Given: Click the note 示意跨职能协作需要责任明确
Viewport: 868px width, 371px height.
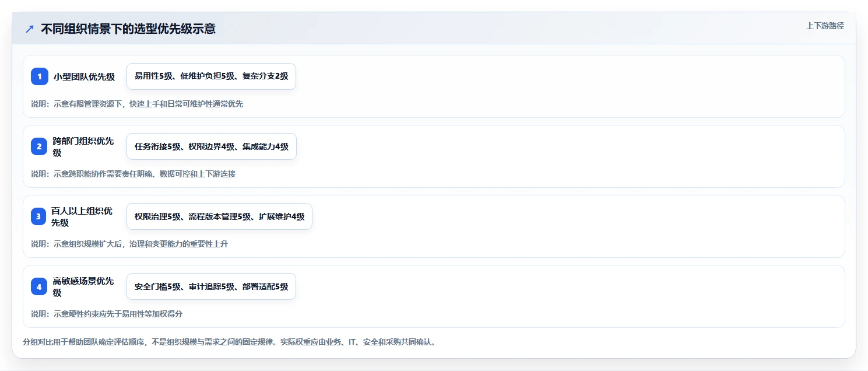Looking at the screenshot, I should coord(133,174).
